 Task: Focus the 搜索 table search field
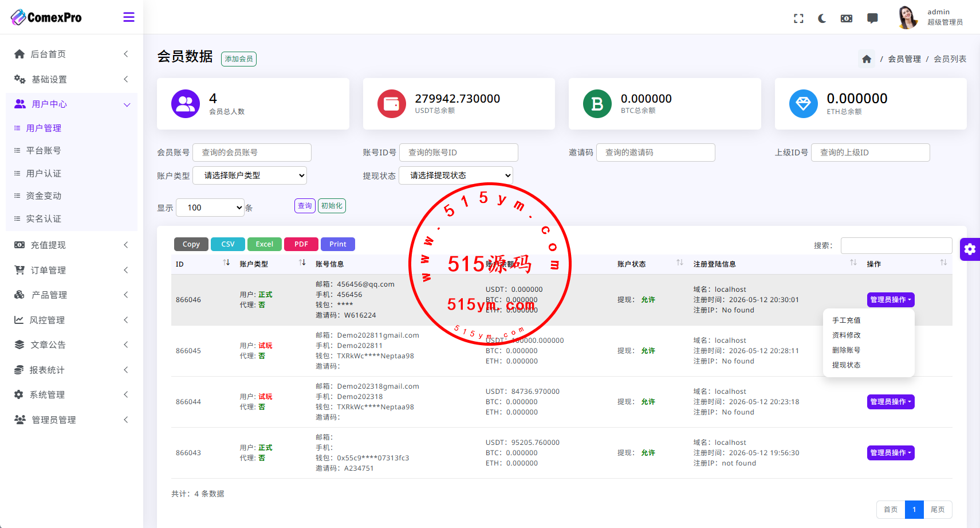(x=896, y=245)
